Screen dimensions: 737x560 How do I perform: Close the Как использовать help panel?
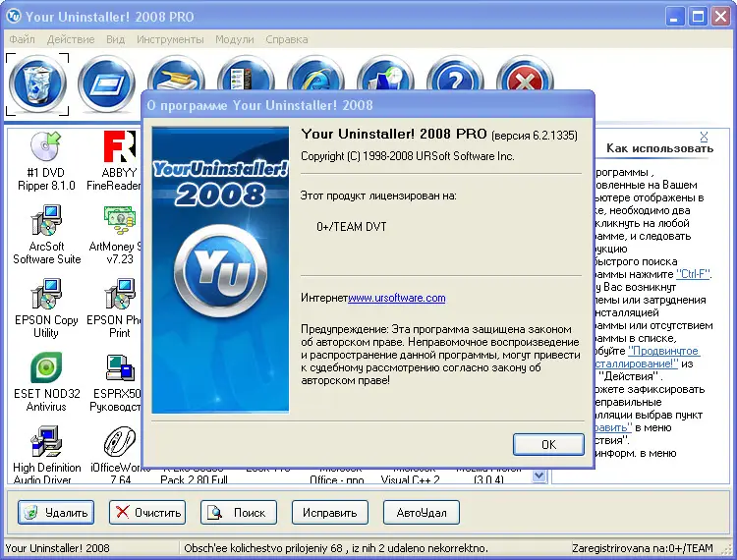[704, 137]
